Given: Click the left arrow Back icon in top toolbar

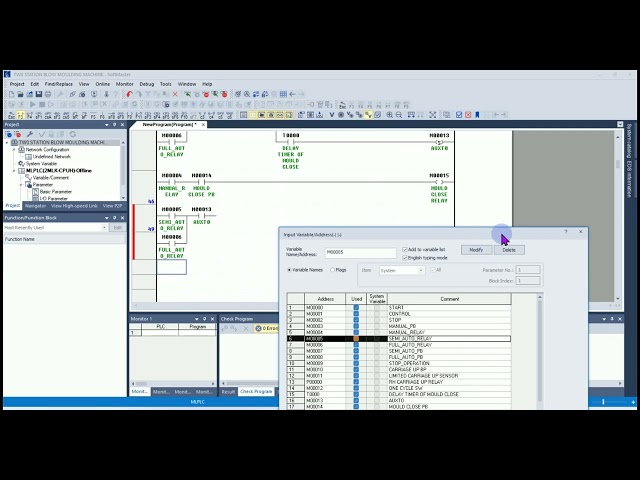Looking at the screenshot, I should click(x=292, y=94).
